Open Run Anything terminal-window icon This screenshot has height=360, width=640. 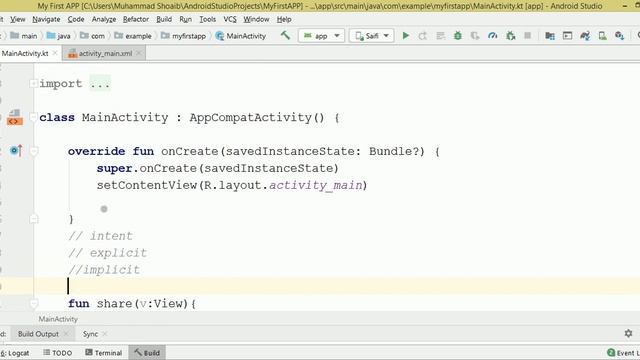click(x=567, y=36)
